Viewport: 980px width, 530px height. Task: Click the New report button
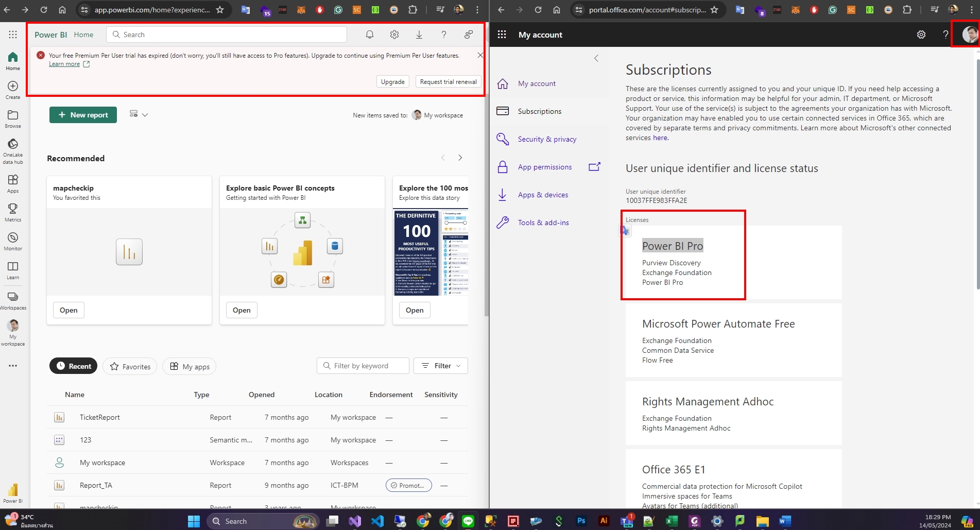click(x=83, y=115)
